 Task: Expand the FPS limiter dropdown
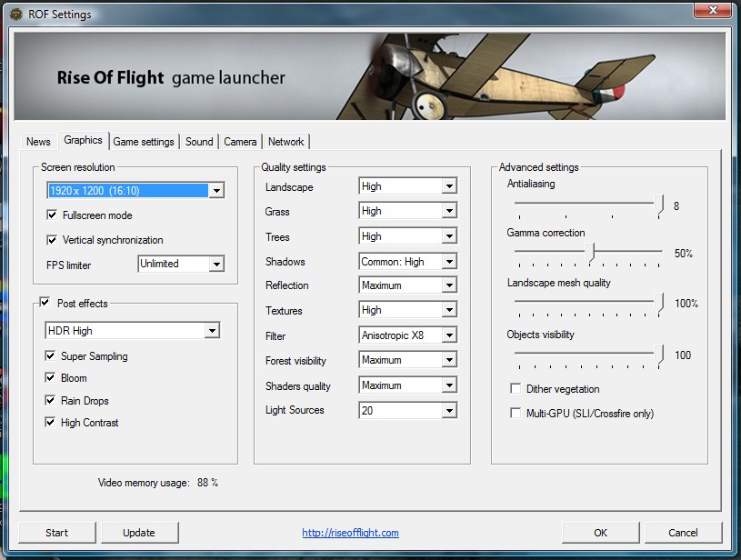tap(215, 265)
